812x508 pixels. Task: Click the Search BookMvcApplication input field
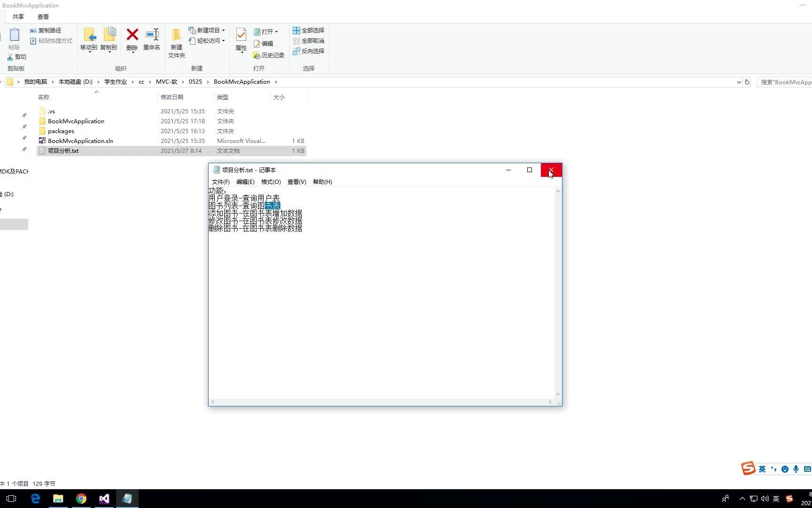click(784, 82)
